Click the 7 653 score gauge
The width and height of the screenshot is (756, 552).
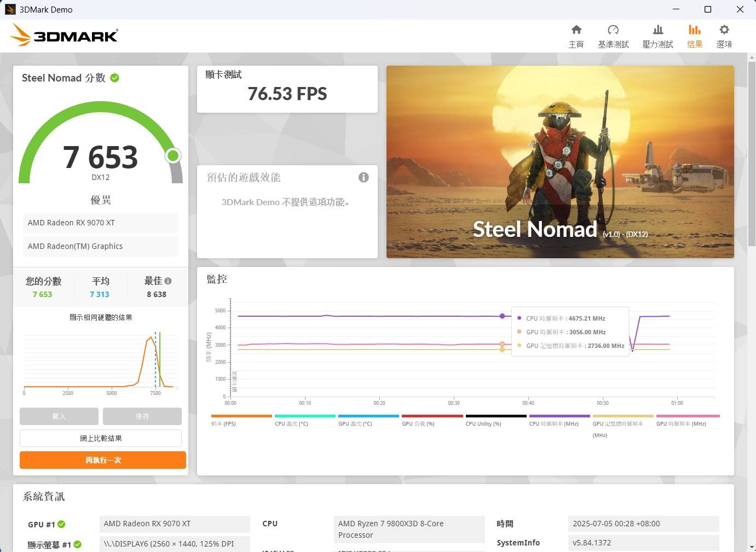[101, 143]
